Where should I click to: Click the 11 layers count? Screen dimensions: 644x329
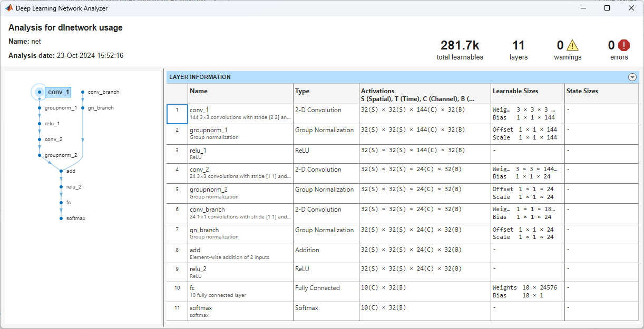coord(519,46)
